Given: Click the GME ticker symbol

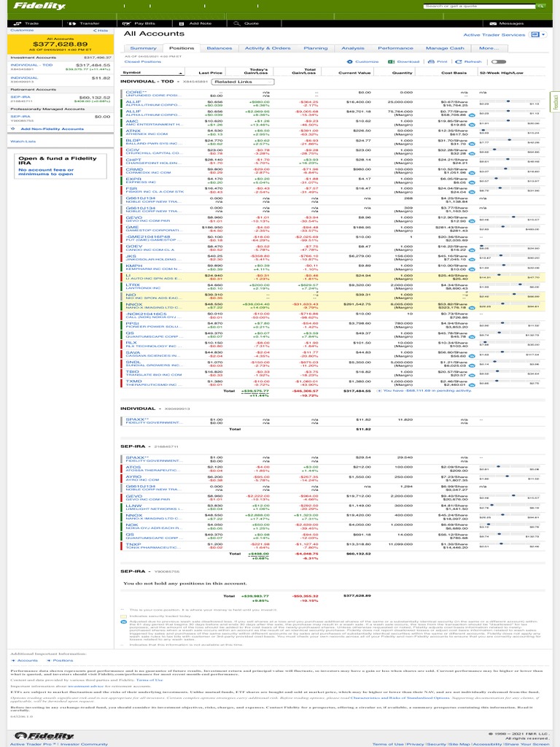Looking at the screenshot, I should pyautogui.click(x=132, y=228).
